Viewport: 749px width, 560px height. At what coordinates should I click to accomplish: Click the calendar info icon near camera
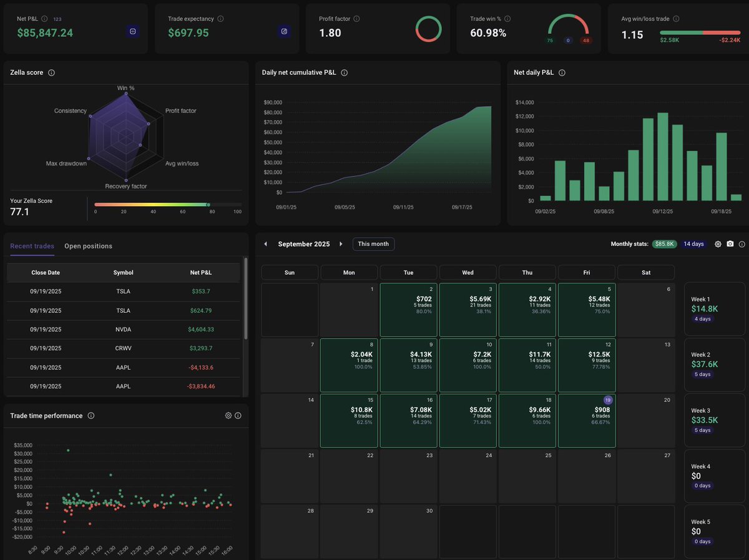click(742, 244)
